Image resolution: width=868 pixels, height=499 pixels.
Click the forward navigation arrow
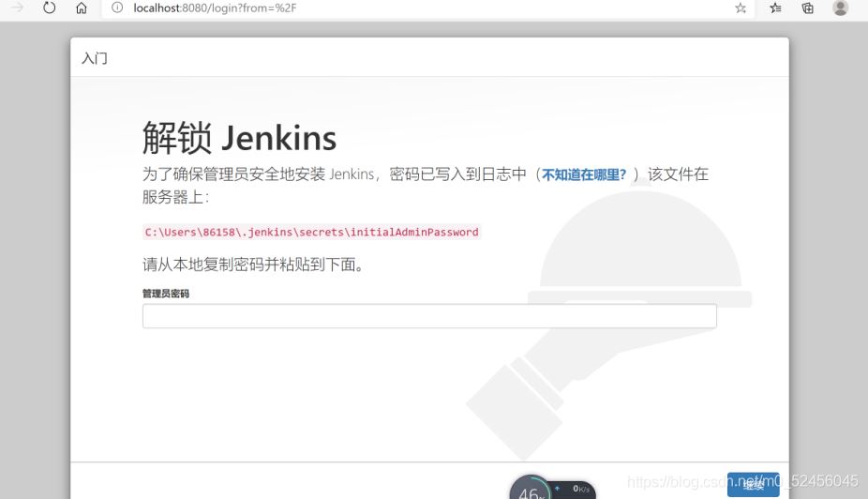pyautogui.click(x=18, y=8)
